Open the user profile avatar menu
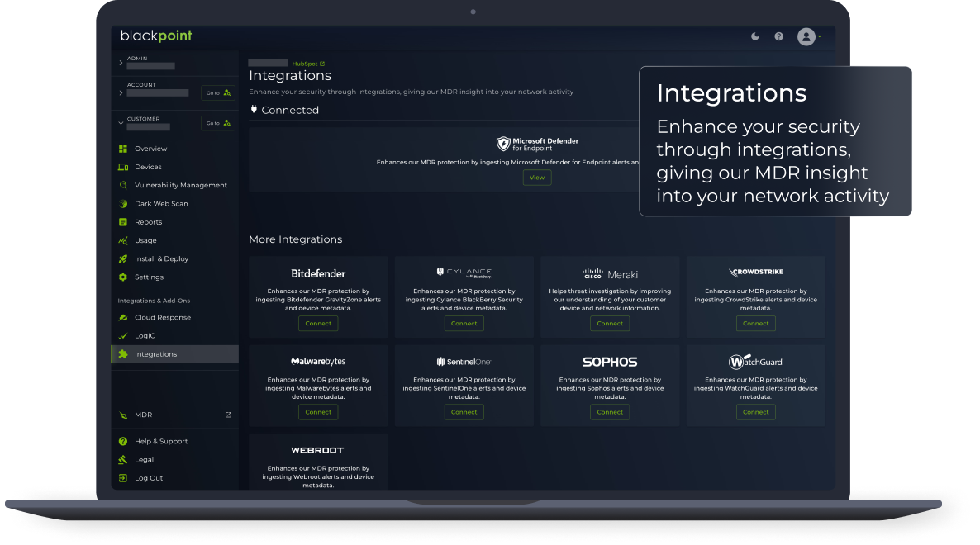980x545 pixels. [x=806, y=37]
